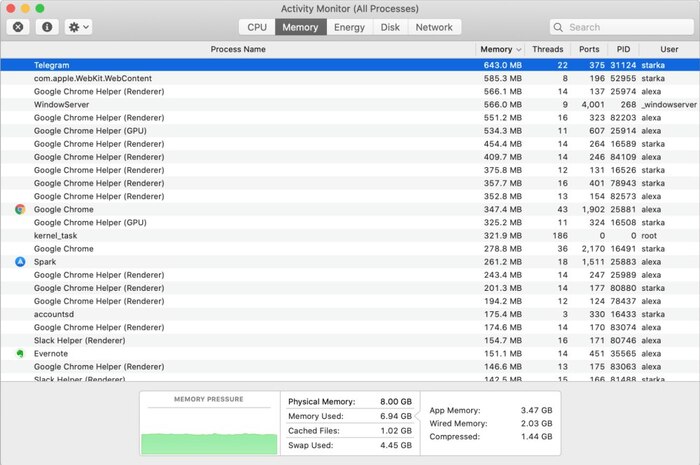Select the Memory tab
The height and width of the screenshot is (465, 700).
coord(300,27)
